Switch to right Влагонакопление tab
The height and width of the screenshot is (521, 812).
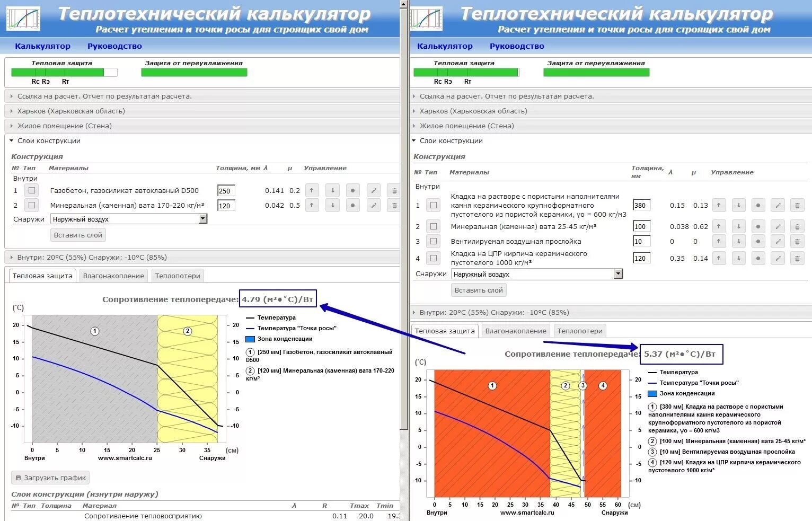coord(516,331)
